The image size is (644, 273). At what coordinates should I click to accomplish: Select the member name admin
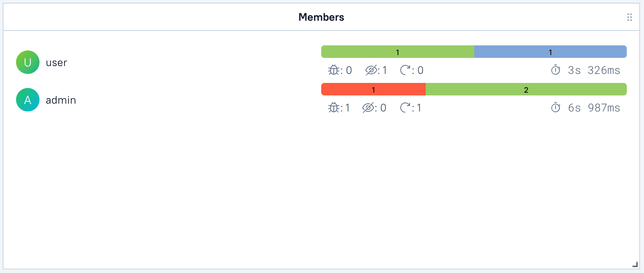[61, 100]
